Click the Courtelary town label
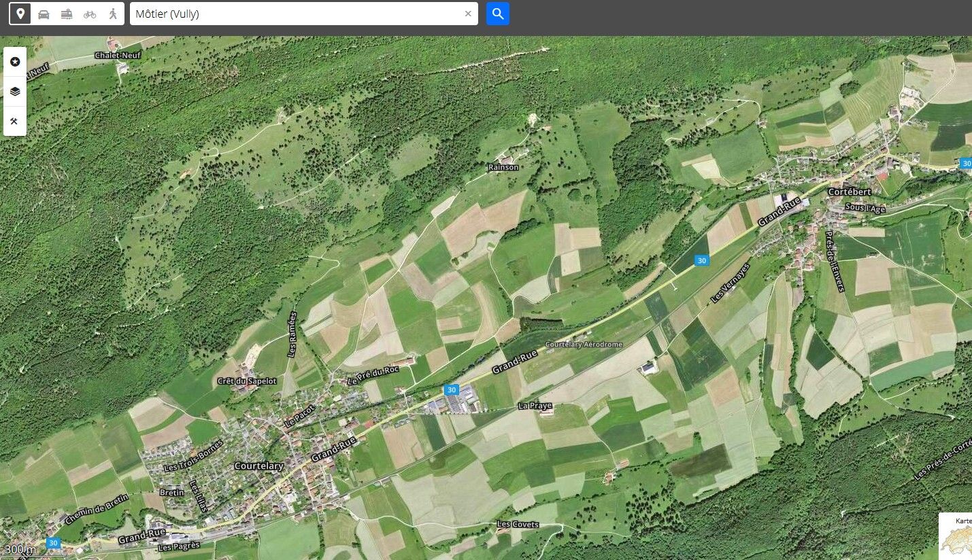 click(x=258, y=466)
